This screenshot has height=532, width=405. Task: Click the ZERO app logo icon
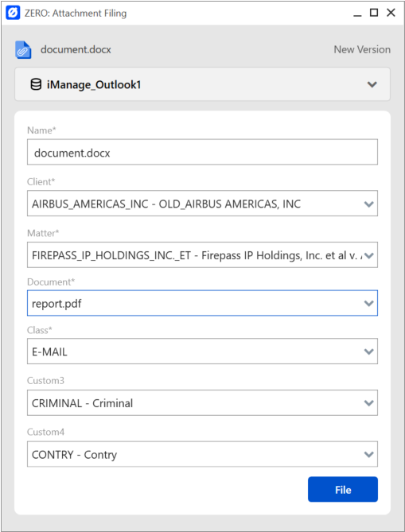(x=13, y=13)
